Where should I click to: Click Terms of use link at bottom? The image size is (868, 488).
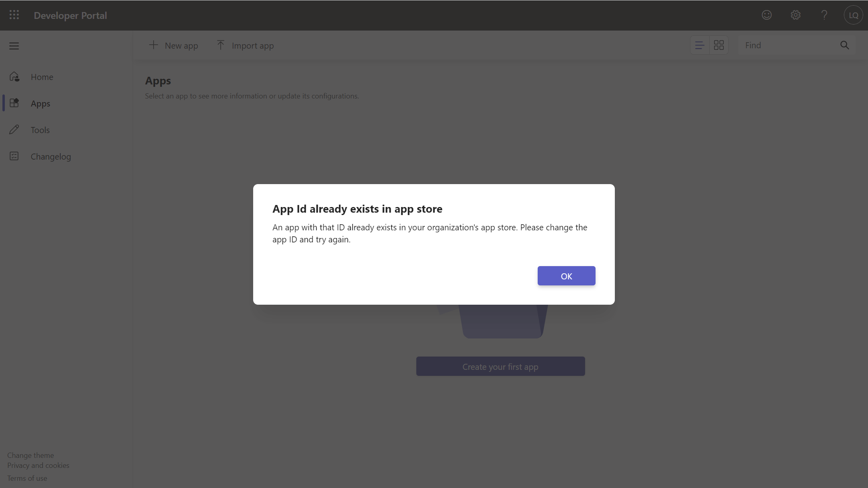pyautogui.click(x=27, y=478)
